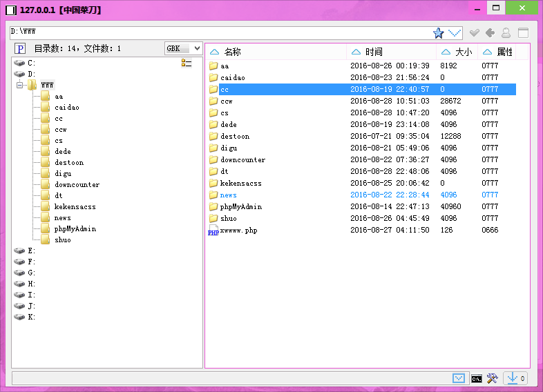The width and height of the screenshot is (543, 392).
Task: Select the E: drive
Action: pyautogui.click(x=25, y=251)
